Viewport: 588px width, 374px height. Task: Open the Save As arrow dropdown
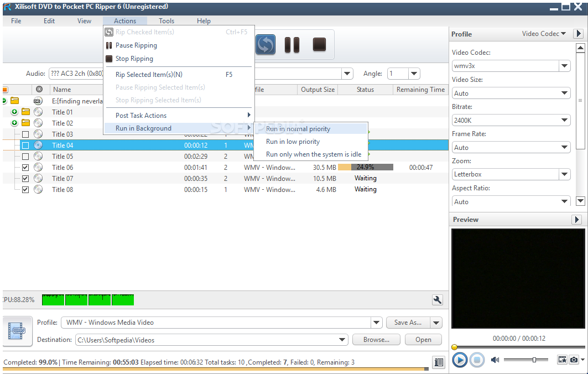(436, 323)
